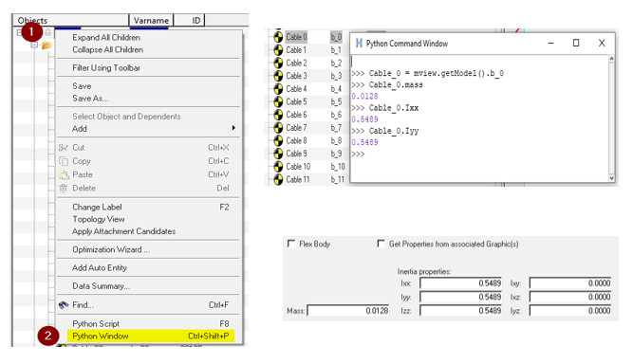Click the clipboard icon beside Paste

point(64,174)
